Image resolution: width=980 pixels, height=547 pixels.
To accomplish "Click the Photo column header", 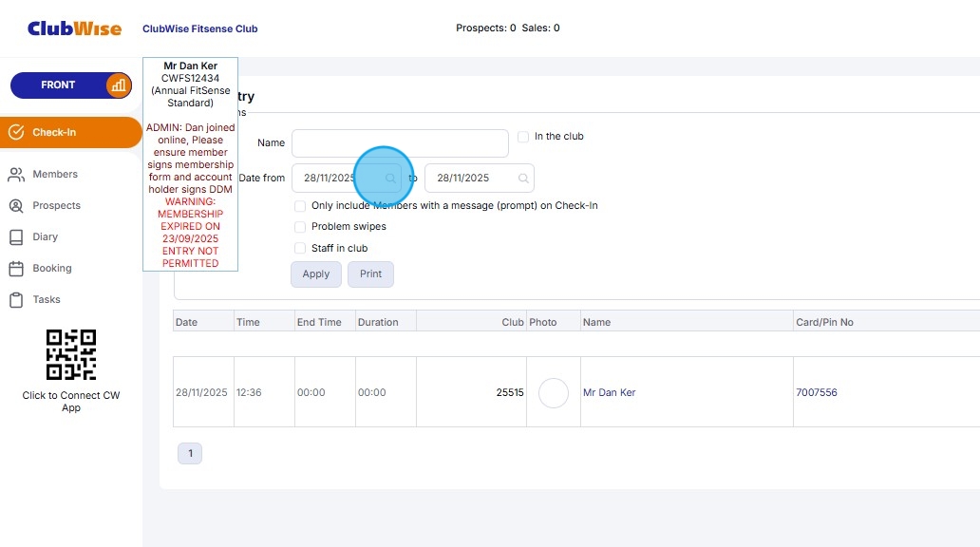I will click(x=542, y=322).
